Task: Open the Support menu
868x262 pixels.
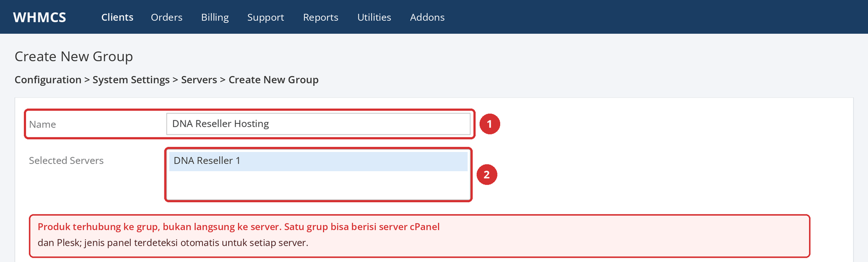Action: 265,17
